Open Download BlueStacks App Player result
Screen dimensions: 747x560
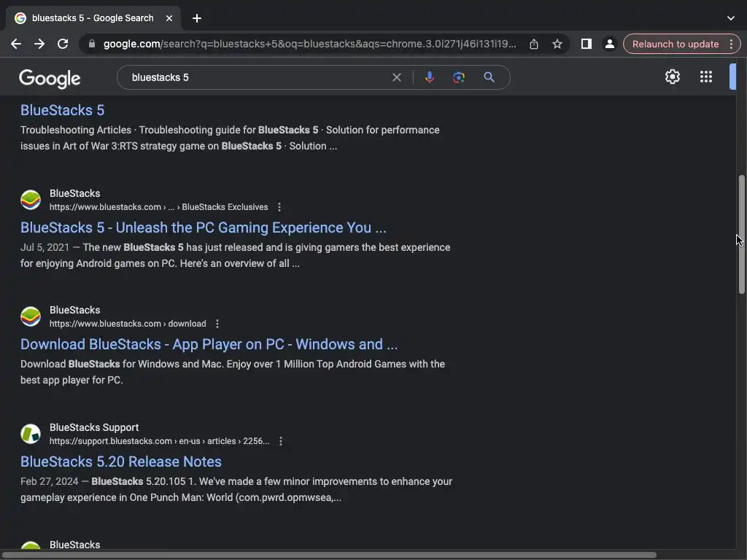tap(209, 344)
